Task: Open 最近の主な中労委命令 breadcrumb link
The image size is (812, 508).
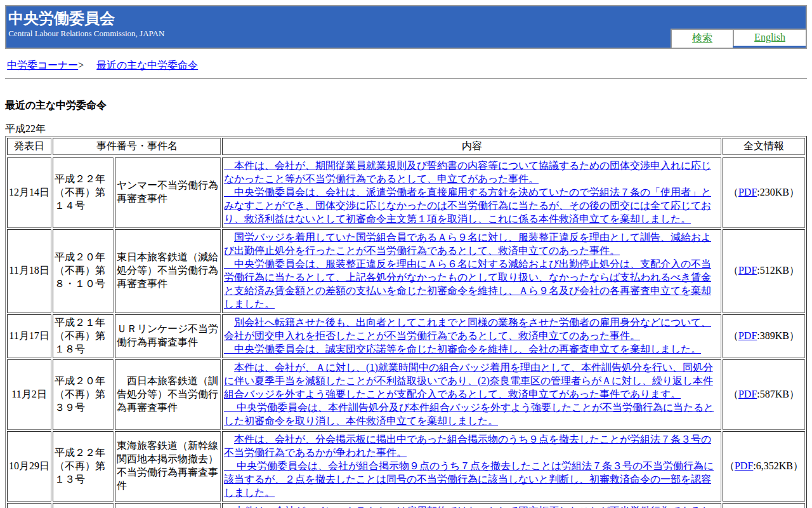Action: 147,65
